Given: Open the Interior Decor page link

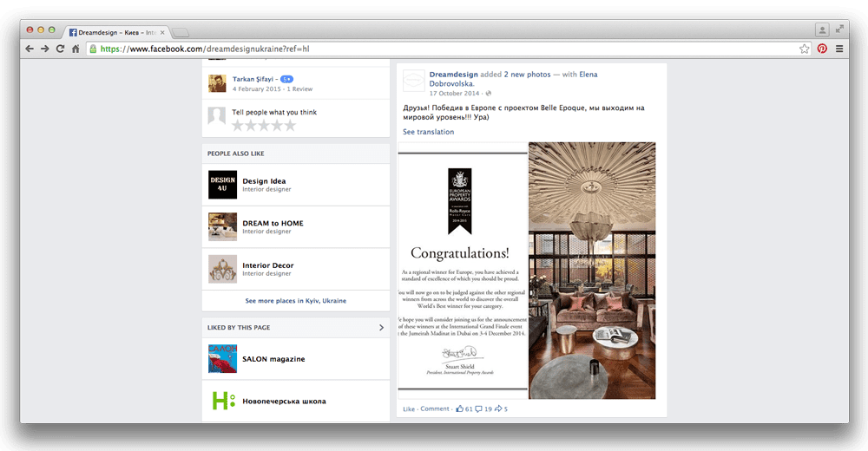Looking at the screenshot, I should coord(268,265).
